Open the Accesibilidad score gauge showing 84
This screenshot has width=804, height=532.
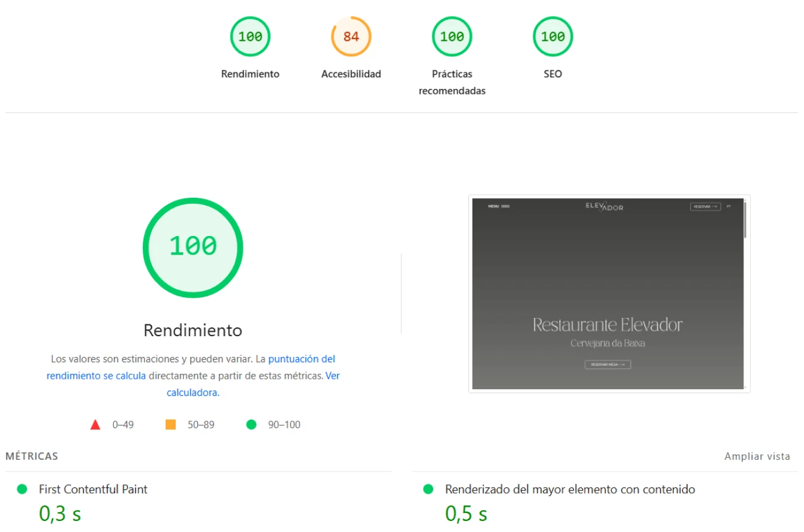pos(351,37)
